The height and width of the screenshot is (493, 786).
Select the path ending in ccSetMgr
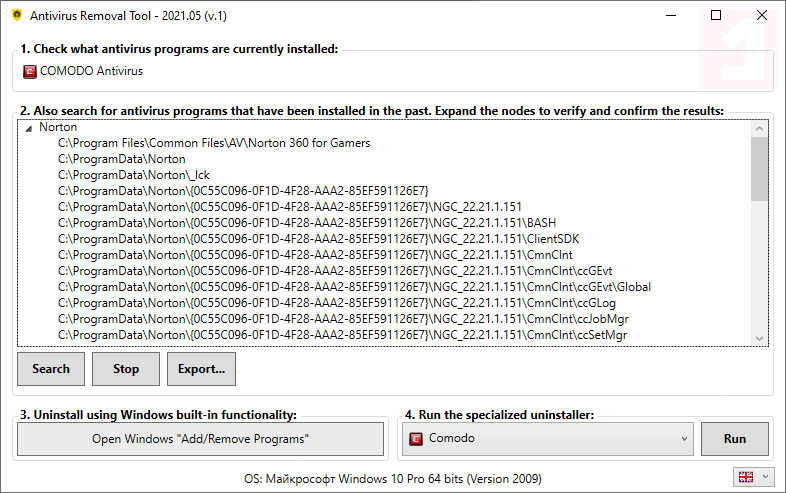pos(342,335)
